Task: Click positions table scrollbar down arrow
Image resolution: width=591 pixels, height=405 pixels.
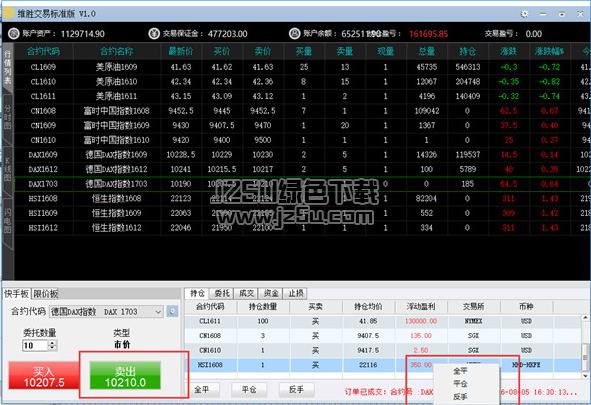Action: point(586,376)
